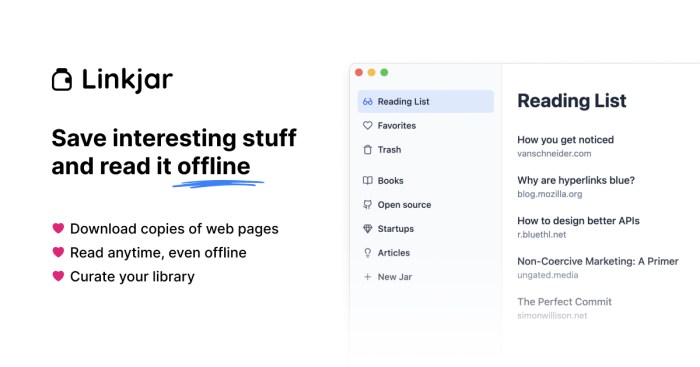Click the pink heart beside Curate your library
The image size is (700, 367).
tap(58, 276)
